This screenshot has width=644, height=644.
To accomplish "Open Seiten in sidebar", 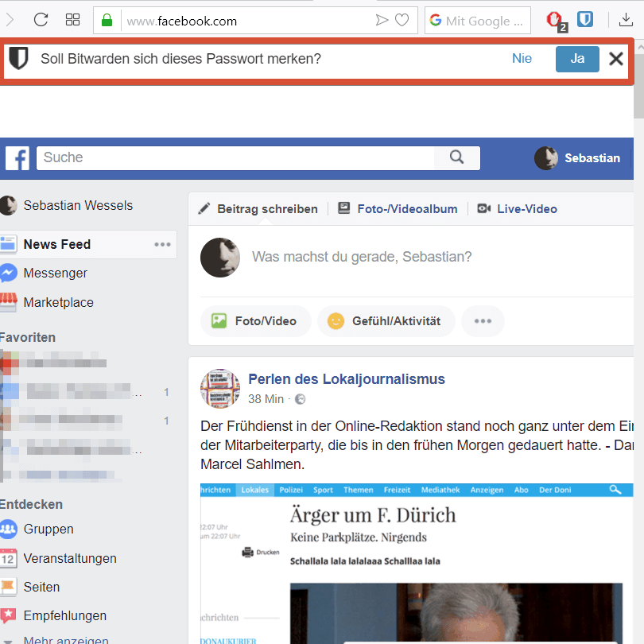I will click(41, 587).
